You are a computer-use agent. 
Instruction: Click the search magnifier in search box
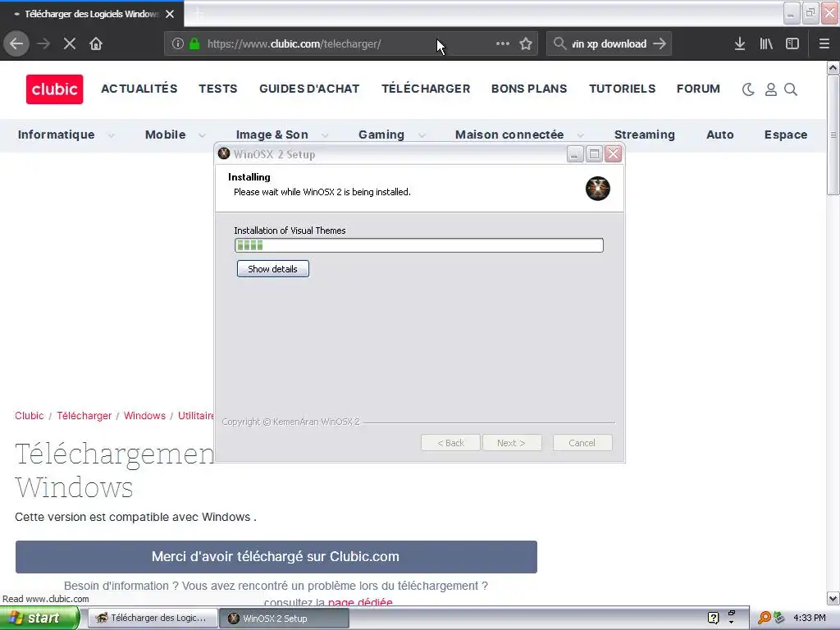click(x=559, y=43)
